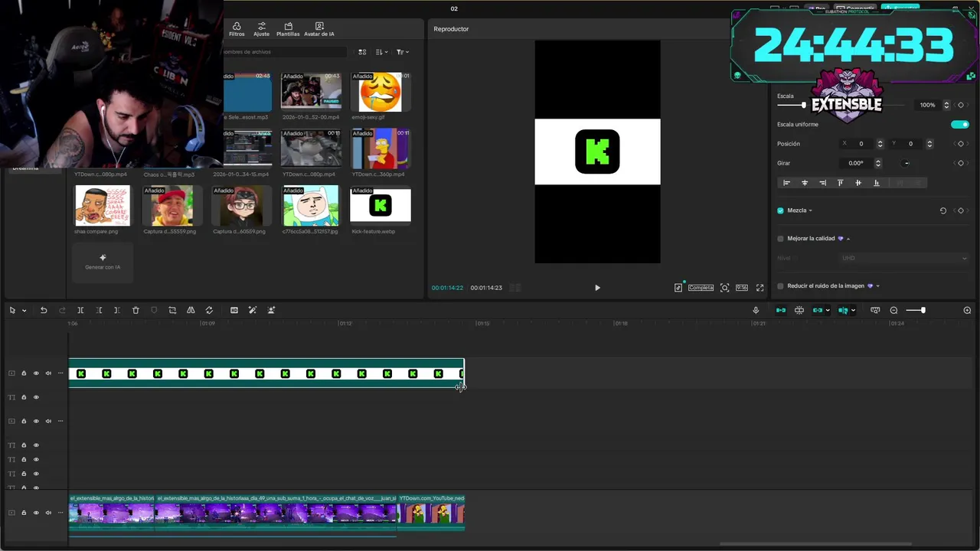Open the linkage options dropdown arrow
Screen dimensions: 980x551
[828, 311]
